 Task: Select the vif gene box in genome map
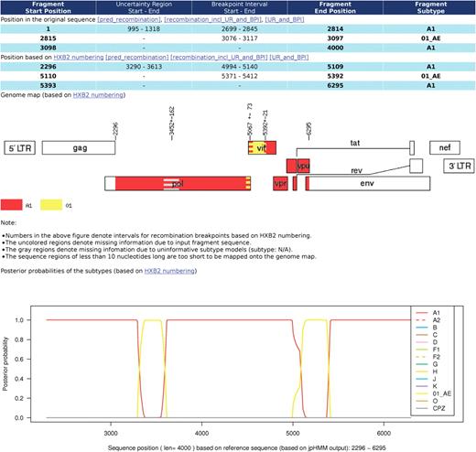[262, 148]
